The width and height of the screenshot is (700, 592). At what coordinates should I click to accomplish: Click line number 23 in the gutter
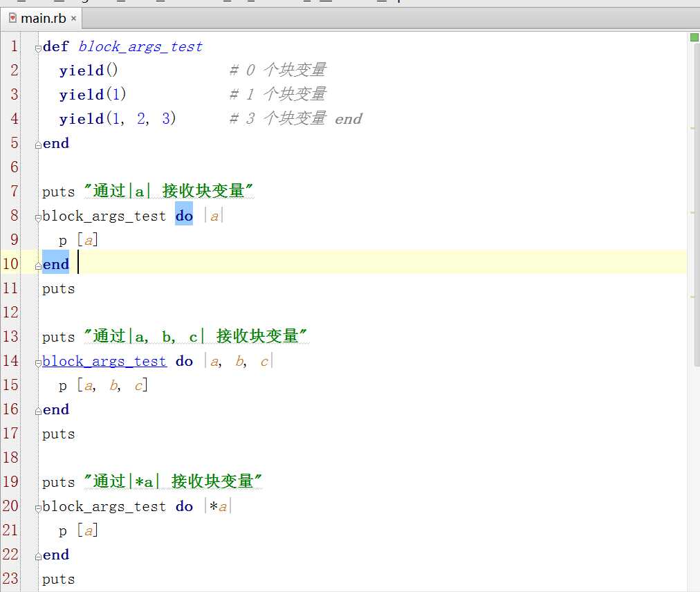tap(10, 579)
